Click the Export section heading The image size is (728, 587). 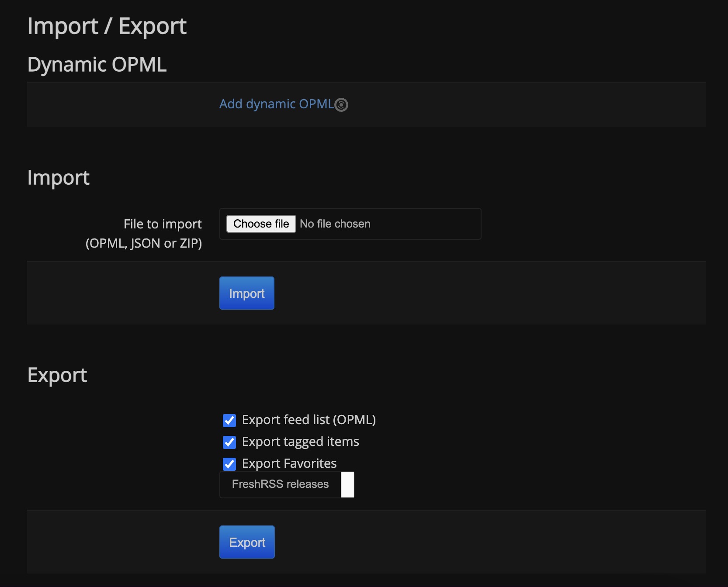(57, 375)
